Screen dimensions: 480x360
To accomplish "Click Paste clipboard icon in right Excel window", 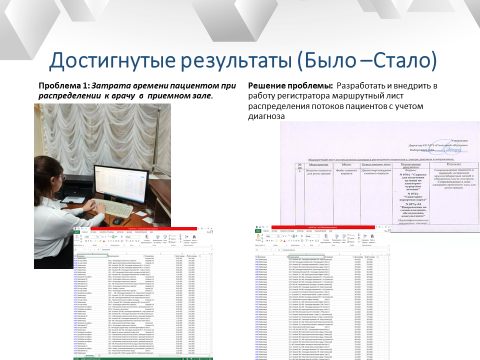I will pos(258,237).
